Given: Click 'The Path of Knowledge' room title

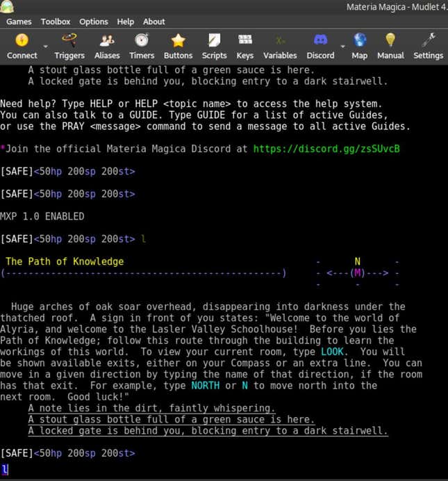Looking at the screenshot, I should 65,261.
